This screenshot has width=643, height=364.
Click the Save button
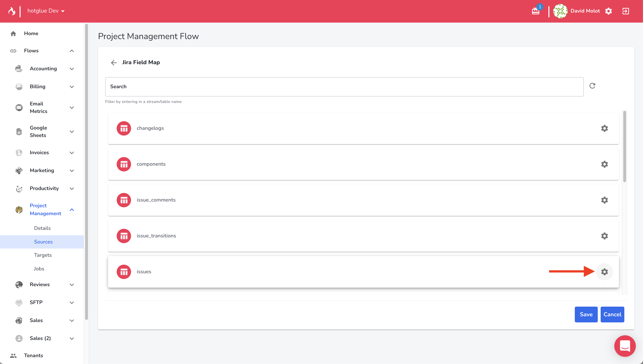(x=586, y=314)
